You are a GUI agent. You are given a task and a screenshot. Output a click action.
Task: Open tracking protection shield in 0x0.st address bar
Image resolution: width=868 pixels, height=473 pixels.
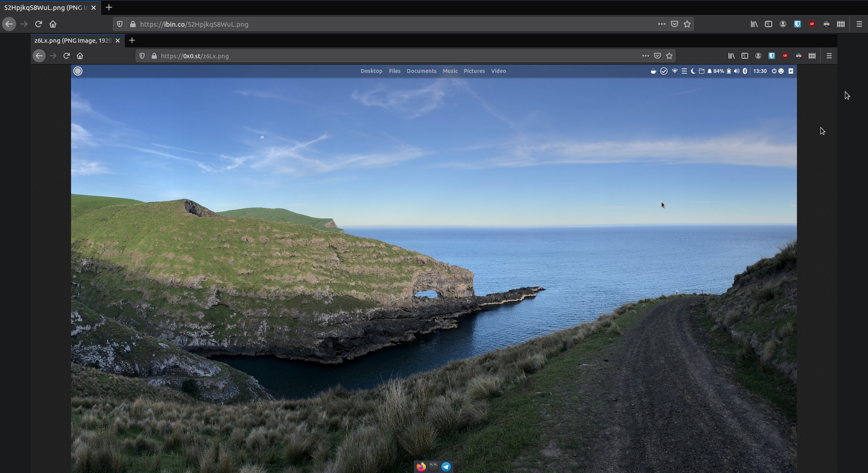[x=142, y=56]
